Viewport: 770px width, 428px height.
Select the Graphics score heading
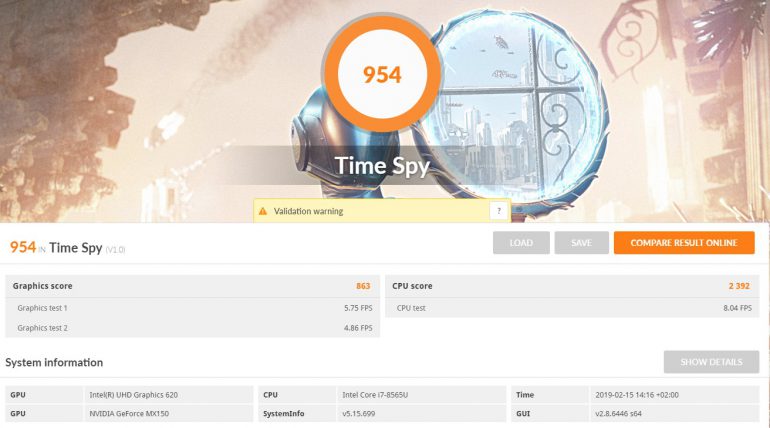click(x=43, y=286)
